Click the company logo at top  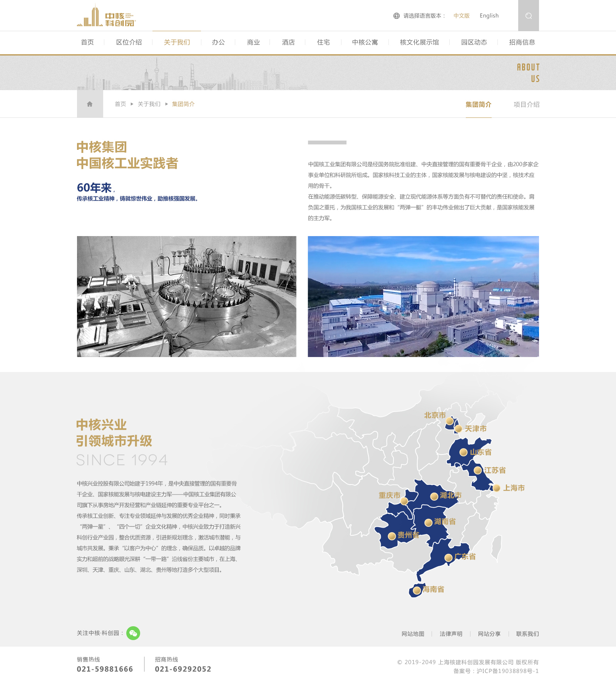(106, 16)
